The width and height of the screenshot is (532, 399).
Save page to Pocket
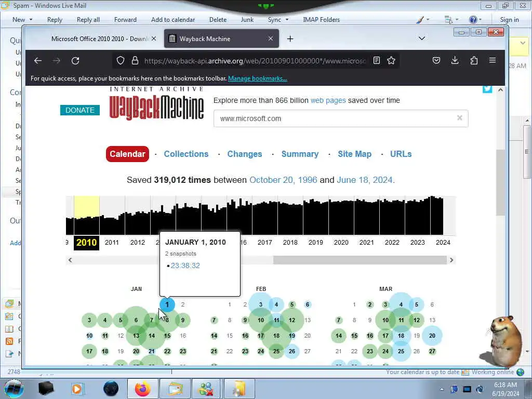pyautogui.click(x=436, y=61)
